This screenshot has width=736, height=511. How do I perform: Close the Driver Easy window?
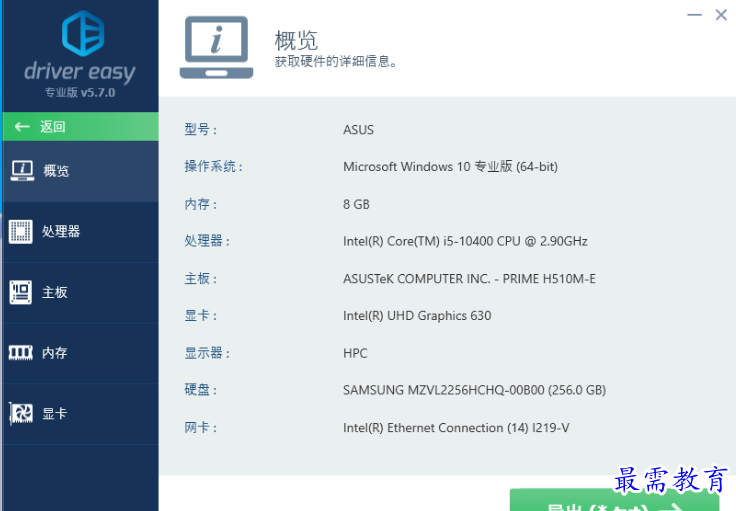[x=721, y=15]
